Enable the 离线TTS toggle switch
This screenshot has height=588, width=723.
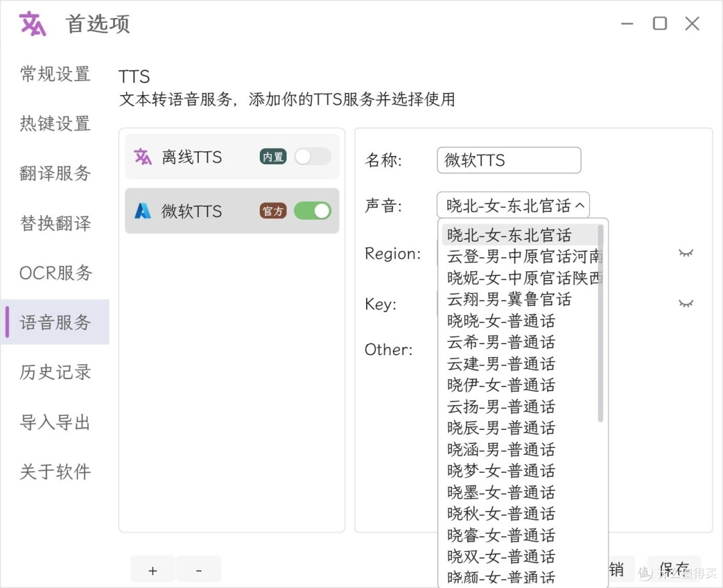(x=313, y=157)
